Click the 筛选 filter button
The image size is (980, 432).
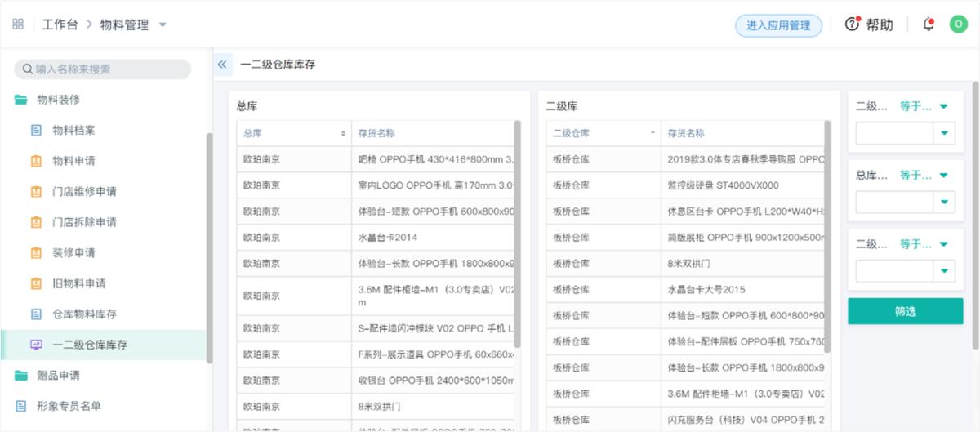click(x=906, y=311)
